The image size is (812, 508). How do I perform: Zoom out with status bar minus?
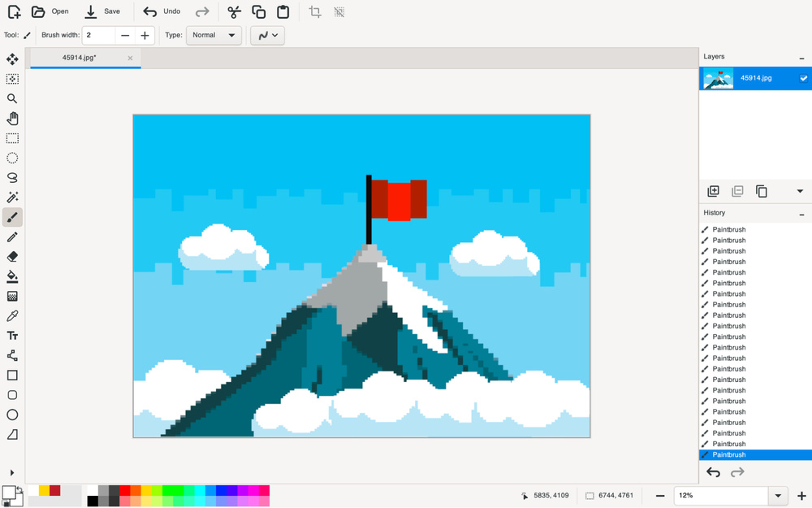pos(659,496)
